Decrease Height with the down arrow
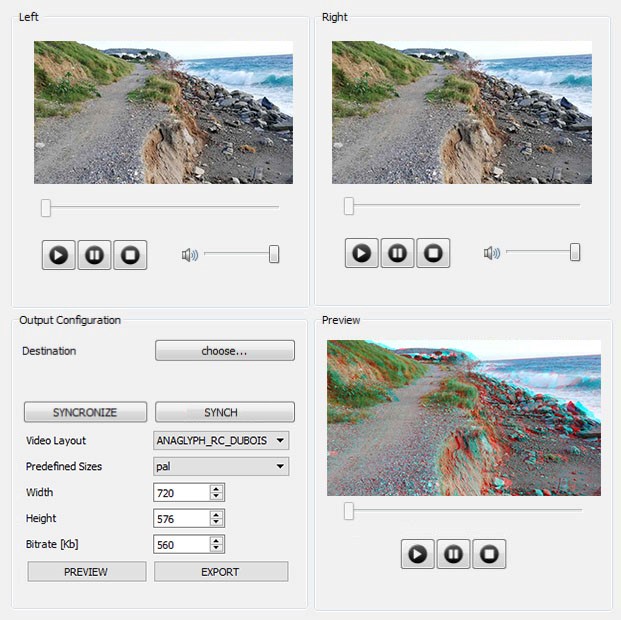Image resolution: width=621 pixels, height=620 pixels. click(x=216, y=523)
